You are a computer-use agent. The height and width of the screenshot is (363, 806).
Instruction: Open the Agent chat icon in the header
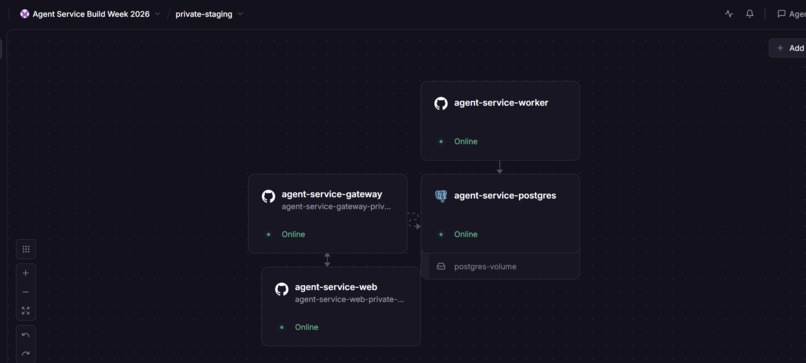781,14
